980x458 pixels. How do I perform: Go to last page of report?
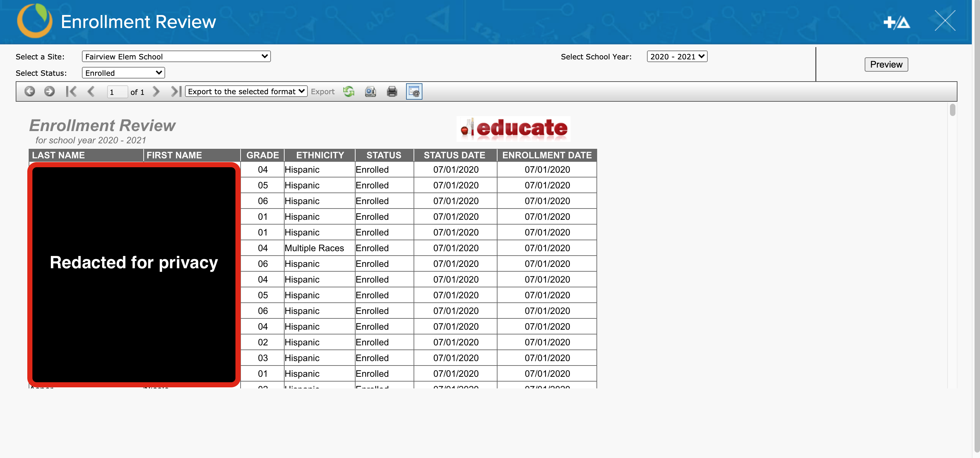pyautogui.click(x=176, y=91)
